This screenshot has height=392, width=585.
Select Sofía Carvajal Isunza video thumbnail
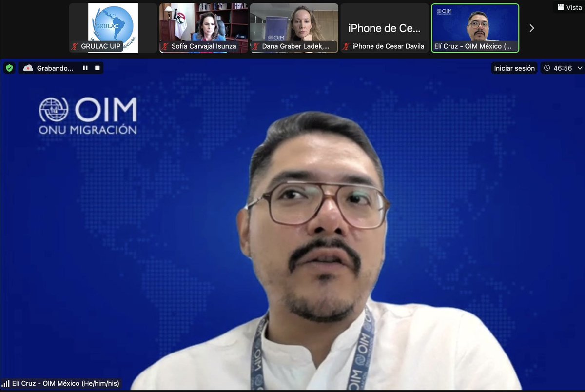tap(204, 28)
